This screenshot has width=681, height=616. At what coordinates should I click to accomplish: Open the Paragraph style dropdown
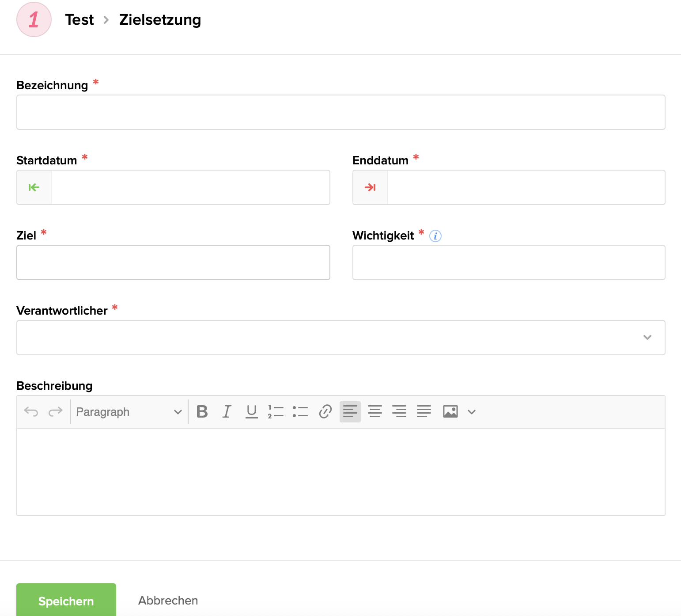point(128,411)
